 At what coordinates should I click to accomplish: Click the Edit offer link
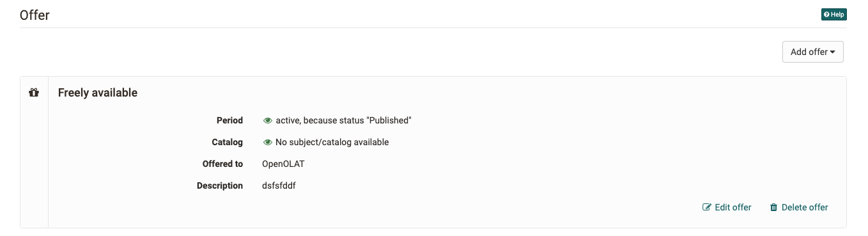727,207
